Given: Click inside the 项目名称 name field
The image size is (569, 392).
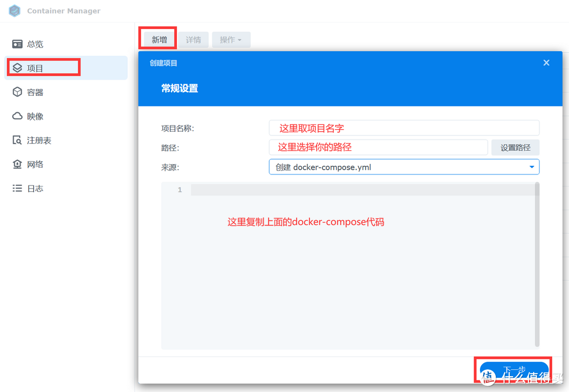Looking at the screenshot, I should [x=404, y=128].
